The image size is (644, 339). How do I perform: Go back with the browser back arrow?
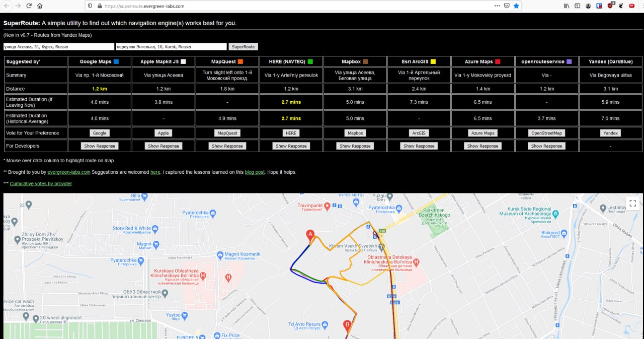click(7, 6)
